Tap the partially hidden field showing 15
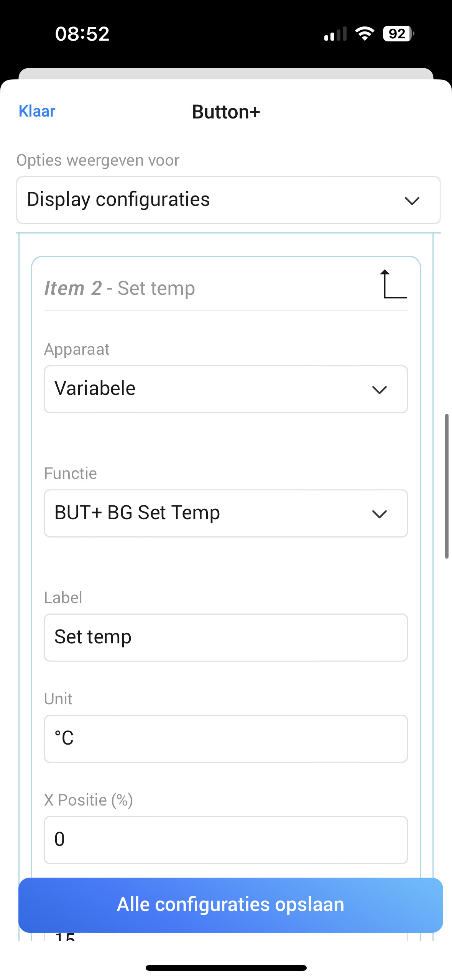Screen dimensions: 452x980 [x=226, y=937]
